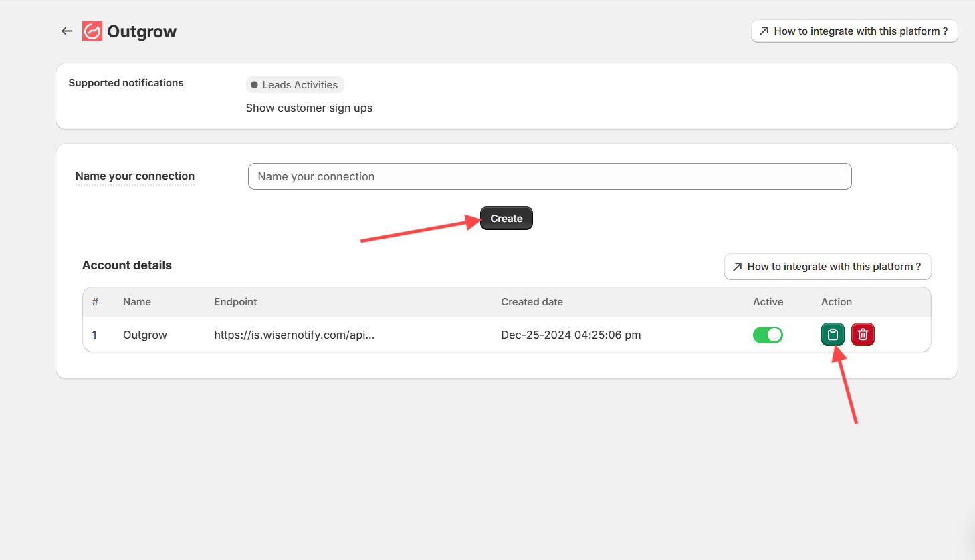Delete the Outgrow connection with trash icon
This screenshot has width=975, height=560.
coord(863,335)
